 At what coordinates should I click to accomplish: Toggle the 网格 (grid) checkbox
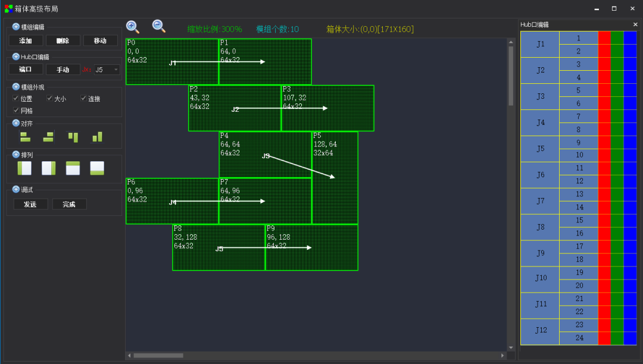16,110
